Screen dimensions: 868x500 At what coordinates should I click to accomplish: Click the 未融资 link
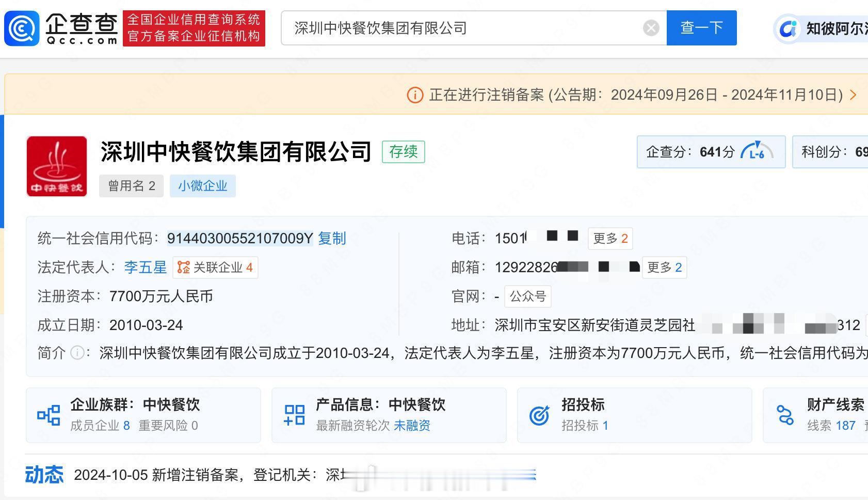[412, 426]
